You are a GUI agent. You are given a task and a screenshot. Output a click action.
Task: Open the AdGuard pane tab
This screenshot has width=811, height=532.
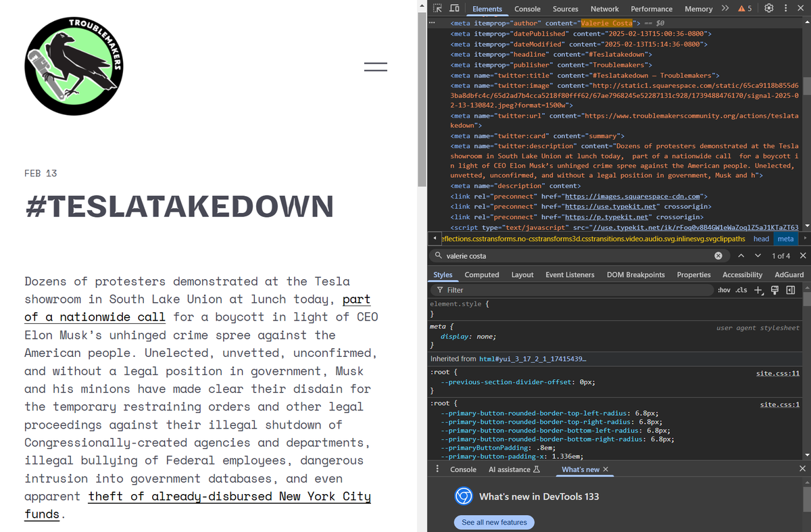pyautogui.click(x=789, y=274)
